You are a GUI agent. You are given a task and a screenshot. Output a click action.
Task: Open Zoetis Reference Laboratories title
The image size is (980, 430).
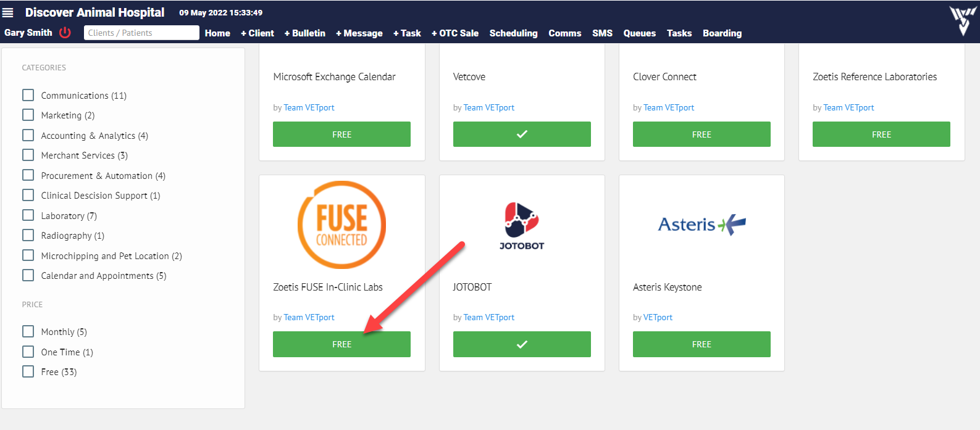[875, 76]
